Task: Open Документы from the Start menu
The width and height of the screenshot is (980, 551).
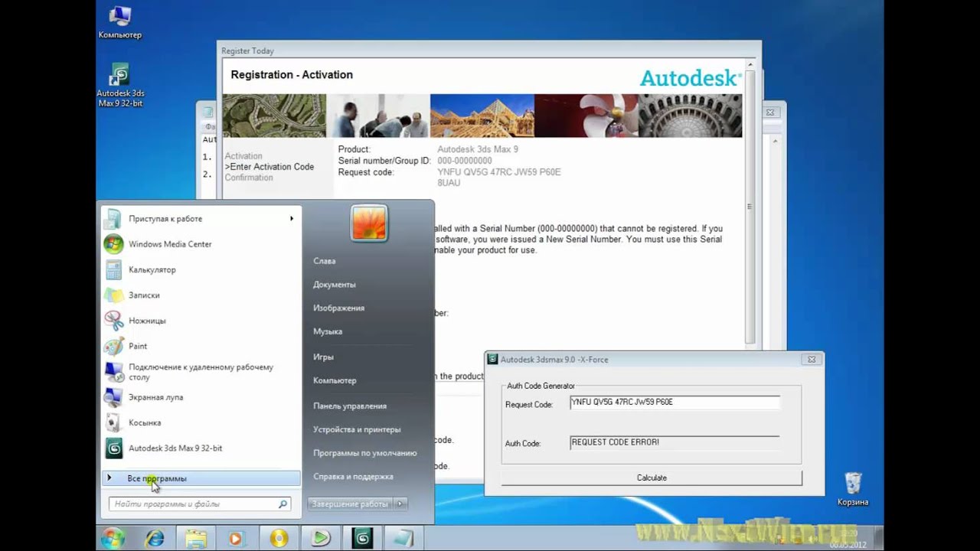Action: pyautogui.click(x=335, y=285)
